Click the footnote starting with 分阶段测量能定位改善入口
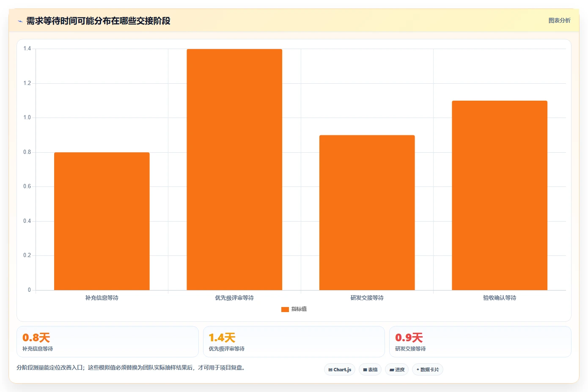 point(131,367)
